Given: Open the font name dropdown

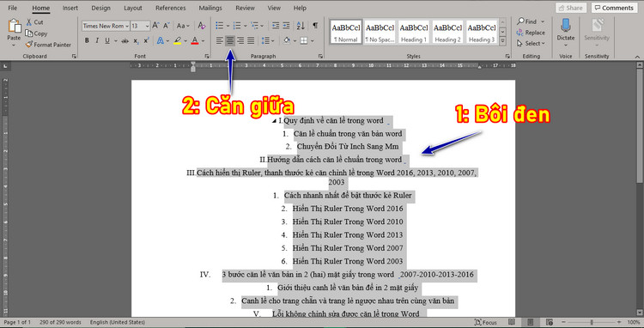Looking at the screenshot, I should 127,26.
